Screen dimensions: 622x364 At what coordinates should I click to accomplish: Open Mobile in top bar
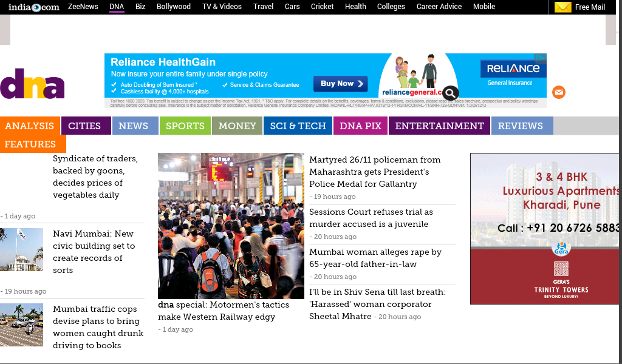point(484,6)
